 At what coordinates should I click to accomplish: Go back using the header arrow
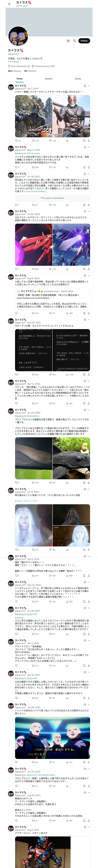(x=9, y=4)
